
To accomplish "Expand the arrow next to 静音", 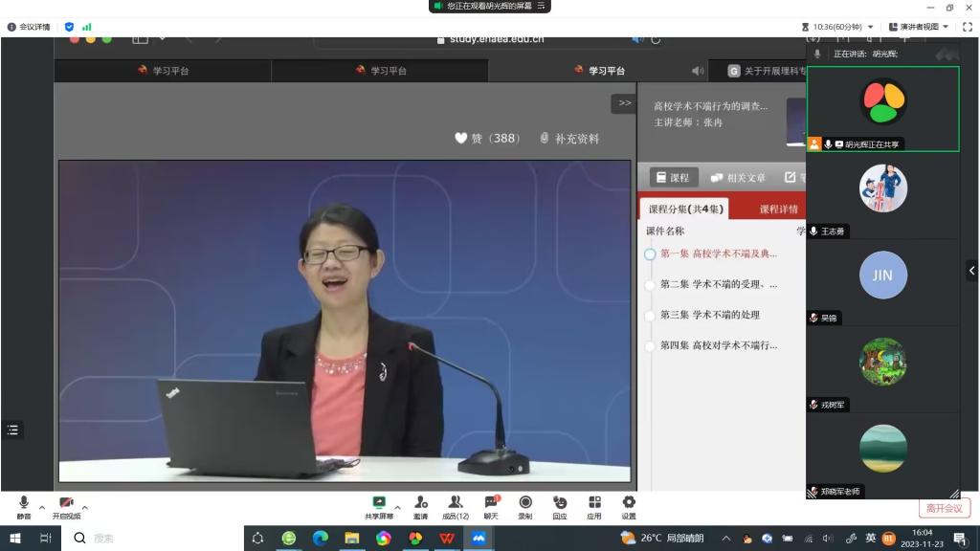I will [42, 507].
